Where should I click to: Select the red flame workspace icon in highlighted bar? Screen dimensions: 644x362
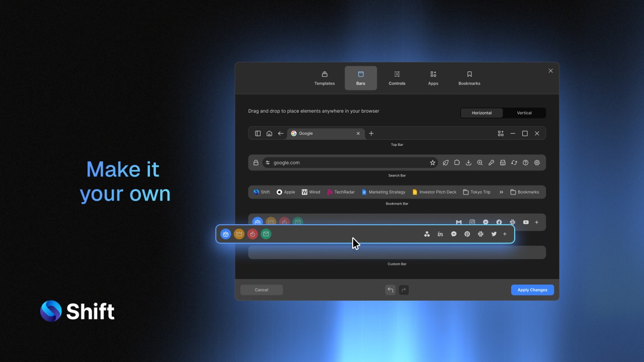coord(253,234)
